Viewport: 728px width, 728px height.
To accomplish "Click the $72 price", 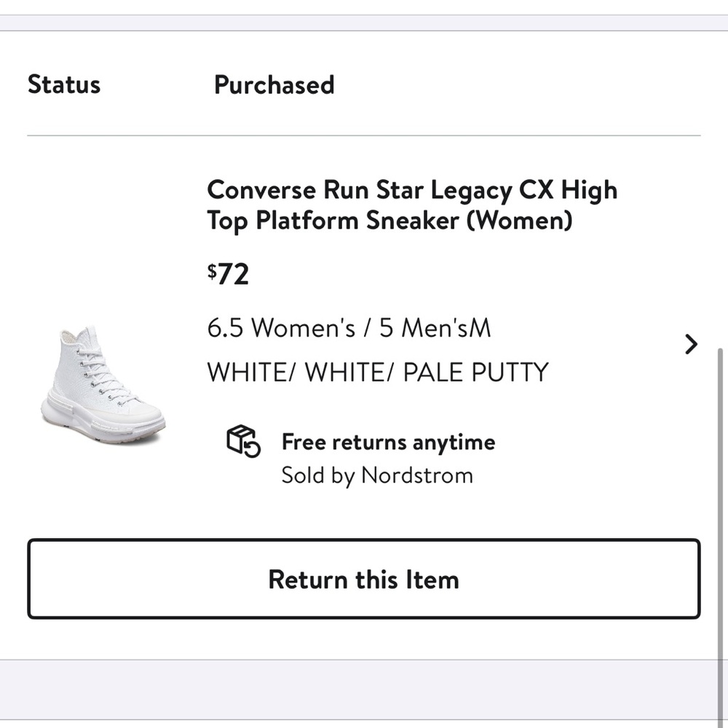I will point(229,274).
